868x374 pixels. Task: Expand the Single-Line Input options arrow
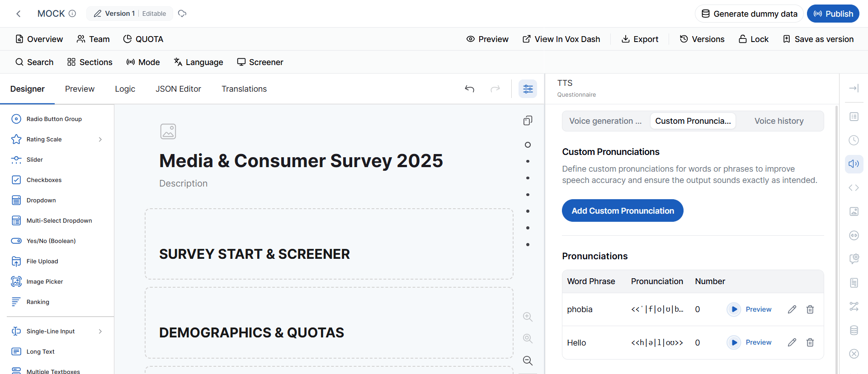(x=100, y=332)
